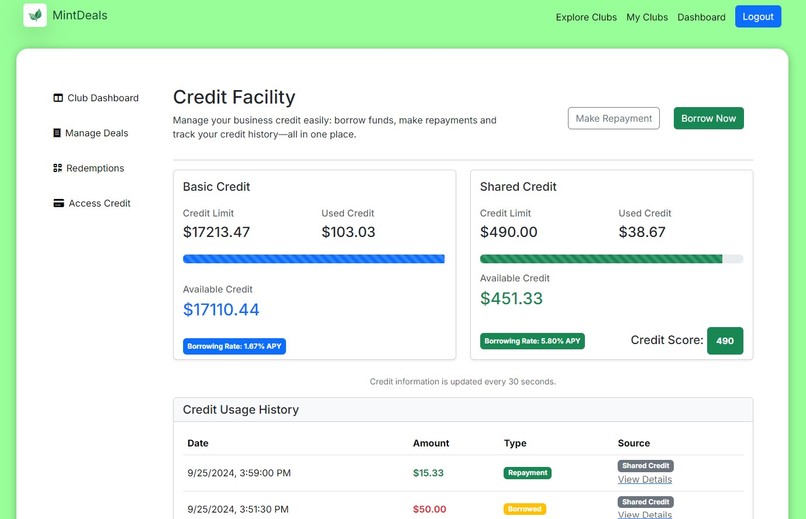This screenshot has width=806, height=519.
Task: Click the Basic Credit limit value $17213.47
Action: coord(216,232)
